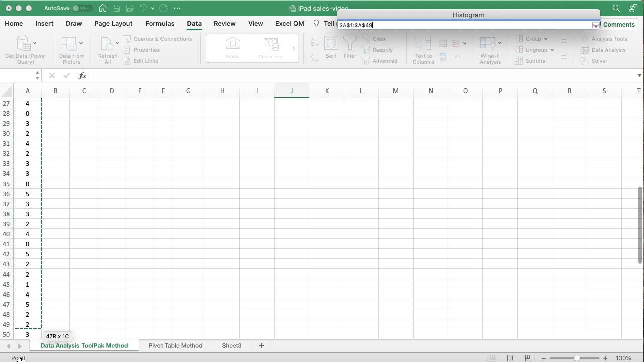Switch to the Page Layout tab
Image resolution: width=644 pixels, height=362 pixels.
click(x=113, y=23)
